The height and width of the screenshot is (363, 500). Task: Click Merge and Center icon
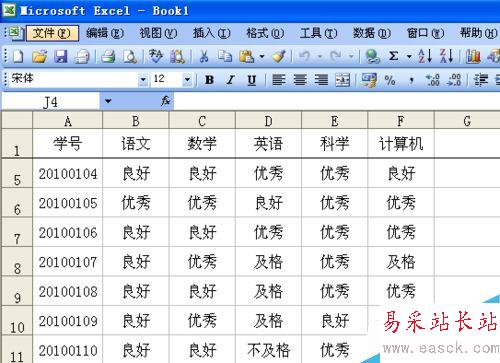343,80
